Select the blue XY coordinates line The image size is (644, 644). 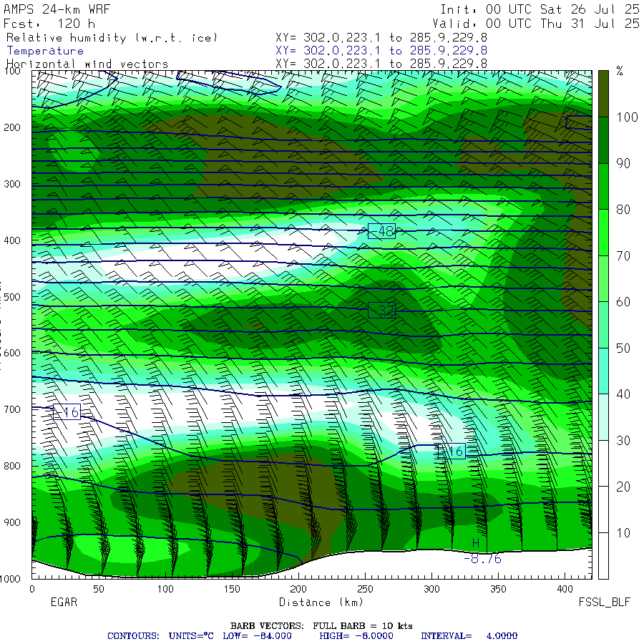coord(381,51)
